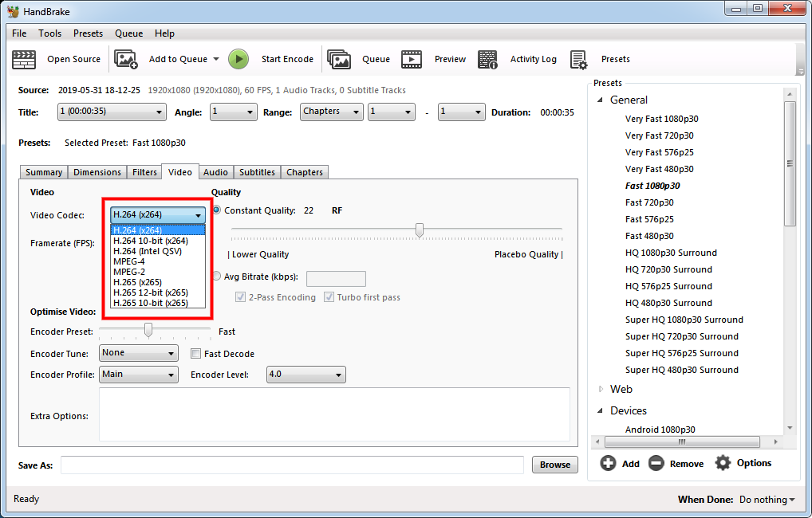This screenshot has height=518, width=812.
Task: Click the Open Source label
Action: (73, 59)
